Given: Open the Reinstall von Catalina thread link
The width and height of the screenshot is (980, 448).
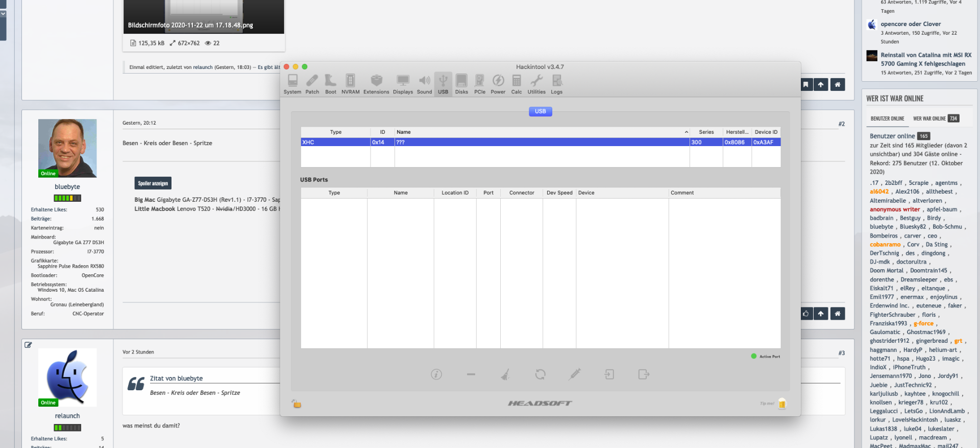Looking at the screenshot, I should coord(926,59).
